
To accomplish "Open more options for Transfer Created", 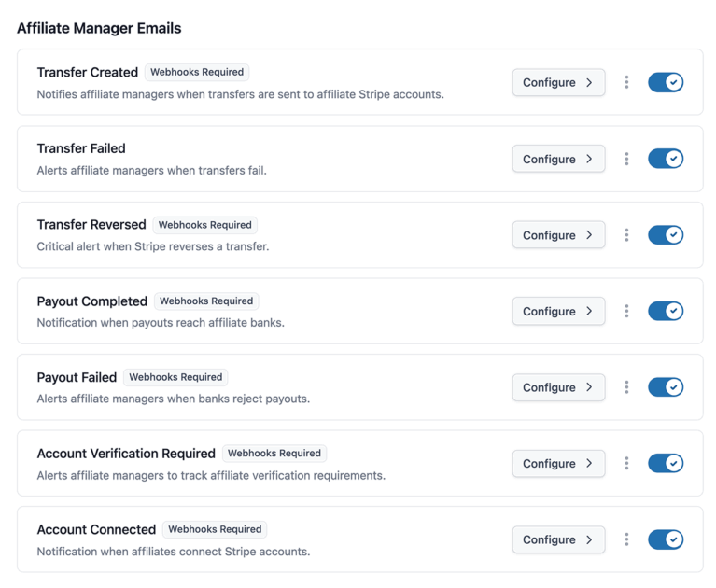I will coord(626,82).
